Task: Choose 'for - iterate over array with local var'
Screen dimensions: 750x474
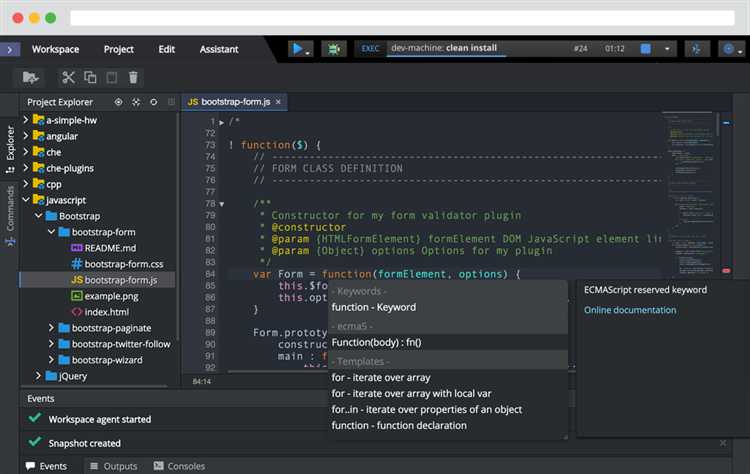Action: pyautogui.click(x=448, y=393)
